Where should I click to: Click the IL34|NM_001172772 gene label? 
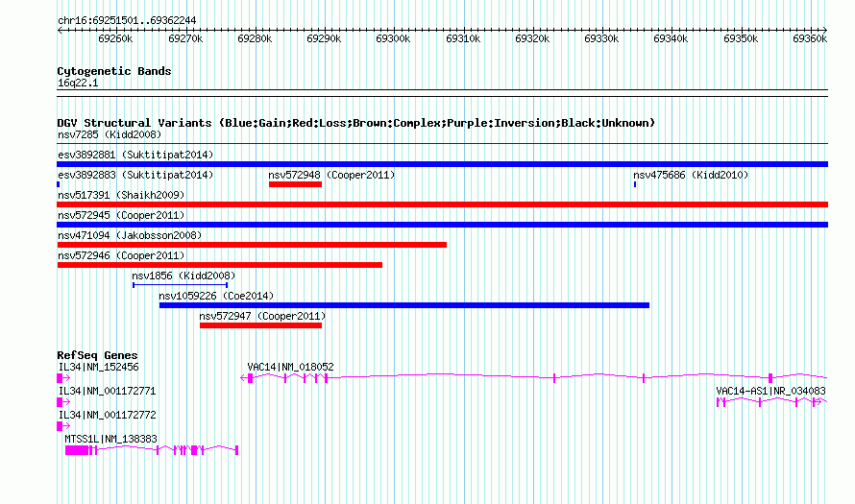107,415
